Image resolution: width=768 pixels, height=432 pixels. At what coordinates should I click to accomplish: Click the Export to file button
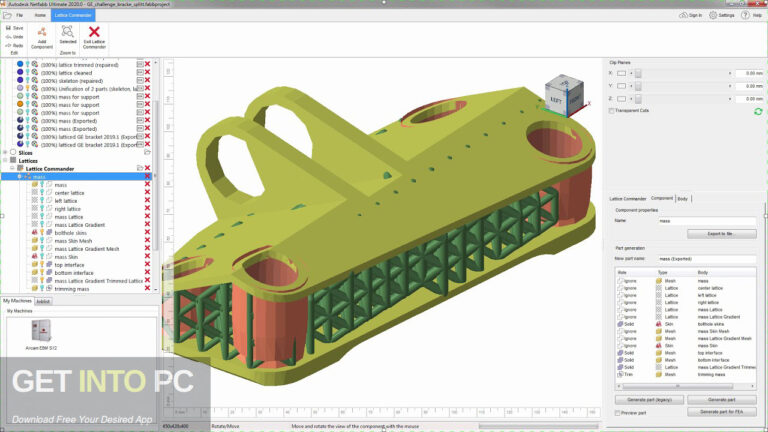point(721,234)
